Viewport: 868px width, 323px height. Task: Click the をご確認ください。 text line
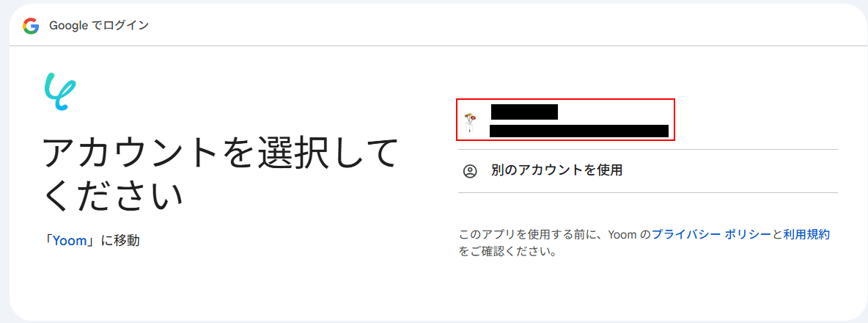coord(507,252)
